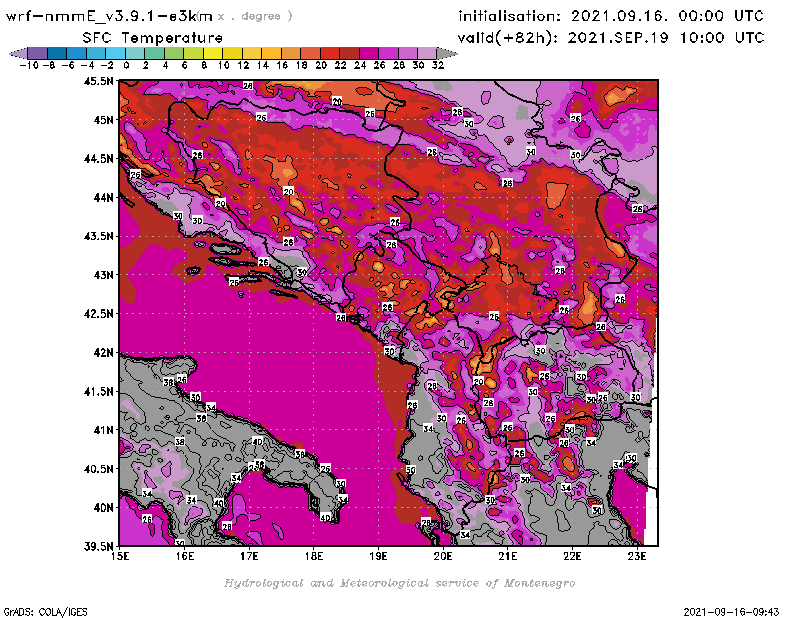Click the 41.5N latitude axis label
The image size is (800, 618).
[x=98, y=391]
